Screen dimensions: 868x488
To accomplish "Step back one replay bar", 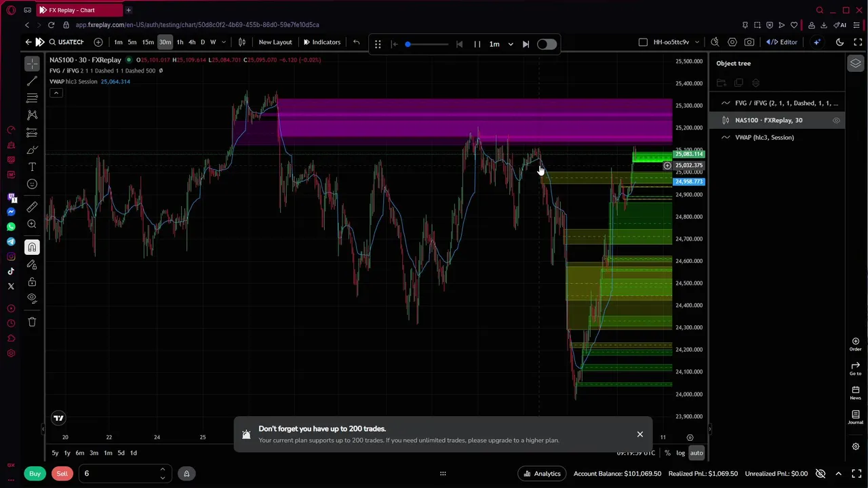I will [459, 44].
